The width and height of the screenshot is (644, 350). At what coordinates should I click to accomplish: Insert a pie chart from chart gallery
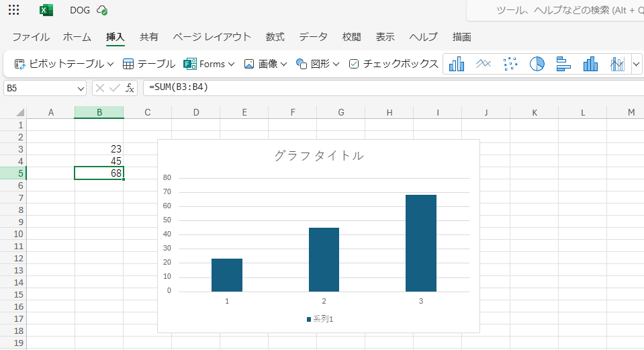537,64
